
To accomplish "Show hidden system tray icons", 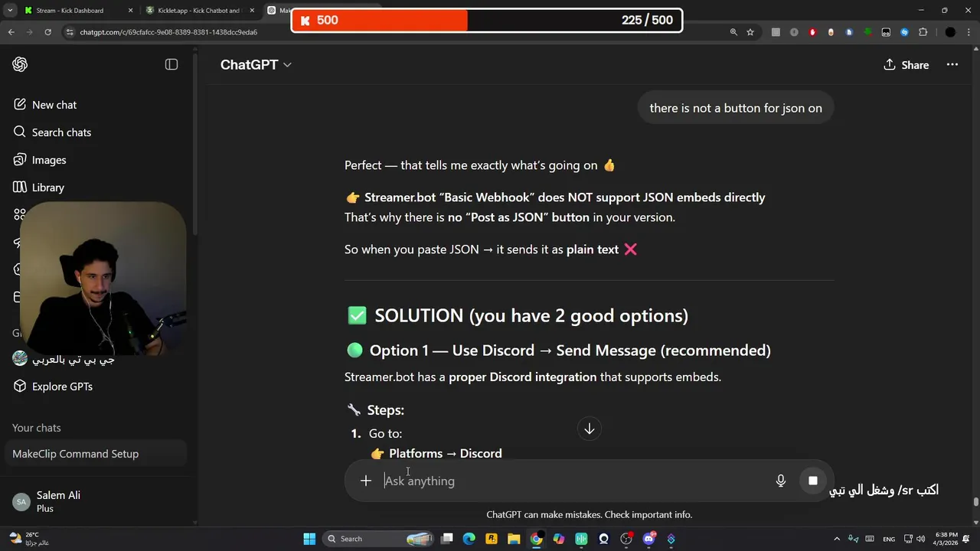I will click(x=836, y=539).
